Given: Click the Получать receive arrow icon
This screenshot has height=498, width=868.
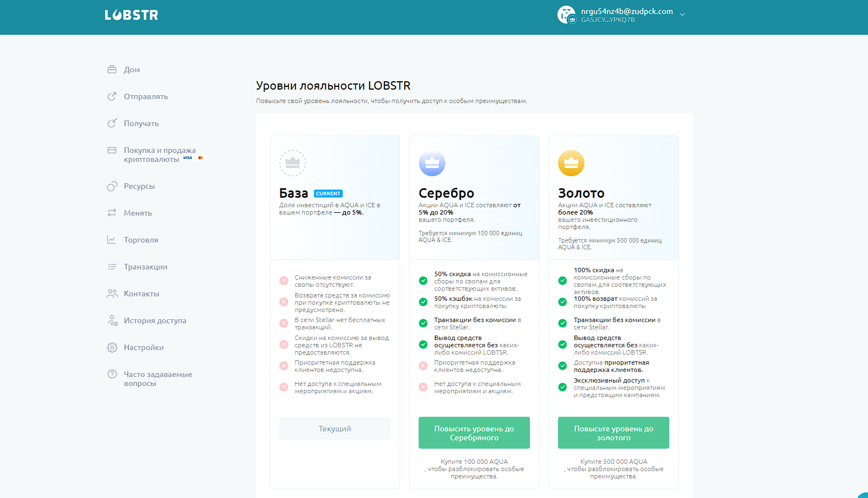Looking at the screenshot, I should click(x=112, y=123).
